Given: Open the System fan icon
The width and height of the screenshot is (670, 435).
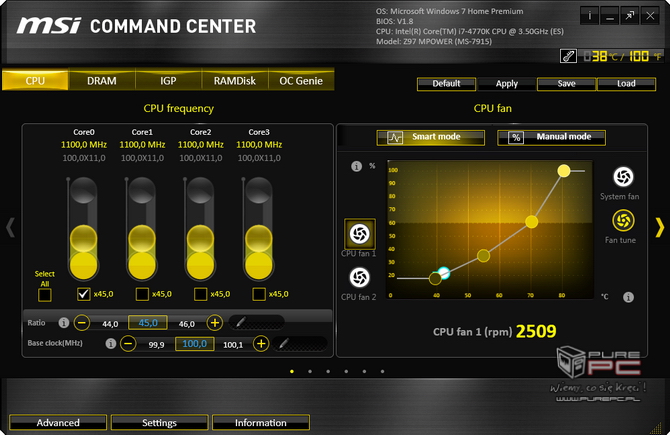Looking at the screenshot, I should tap(623, 177).
